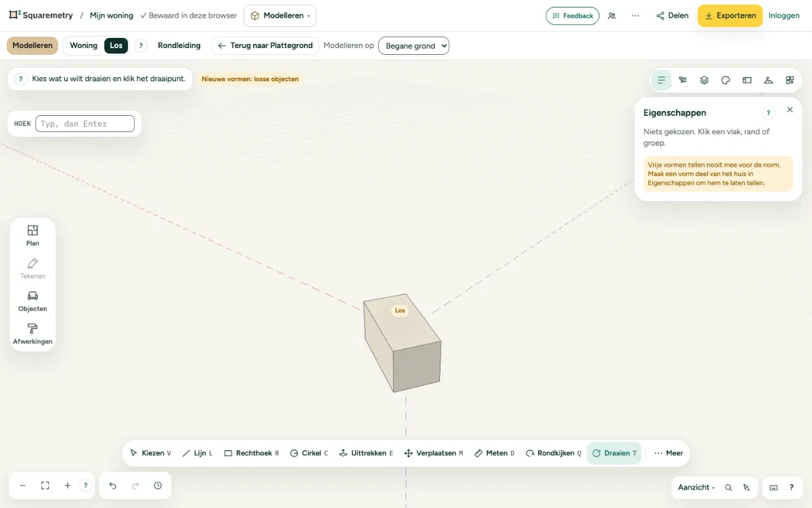Select the Lijn line tool

click(198, 453)
